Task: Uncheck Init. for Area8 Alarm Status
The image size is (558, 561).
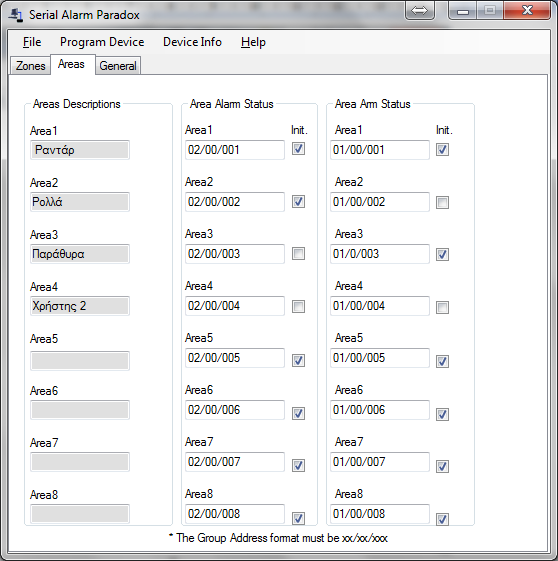Action: pos(298,518)
